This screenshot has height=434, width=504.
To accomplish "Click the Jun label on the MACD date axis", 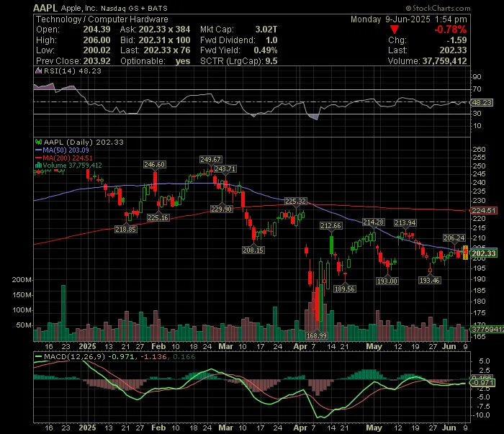I will click(449, 428).
